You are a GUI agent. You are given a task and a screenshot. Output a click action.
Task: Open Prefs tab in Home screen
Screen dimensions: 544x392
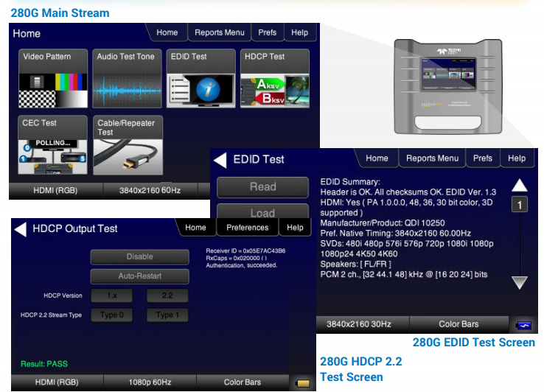tap(267, 32)
